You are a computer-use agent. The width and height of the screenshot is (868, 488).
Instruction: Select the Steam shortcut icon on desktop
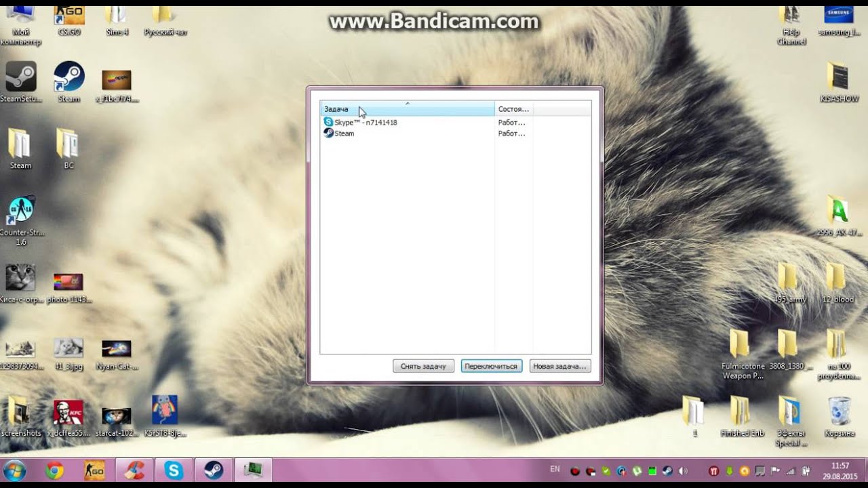tap(68, 81)
